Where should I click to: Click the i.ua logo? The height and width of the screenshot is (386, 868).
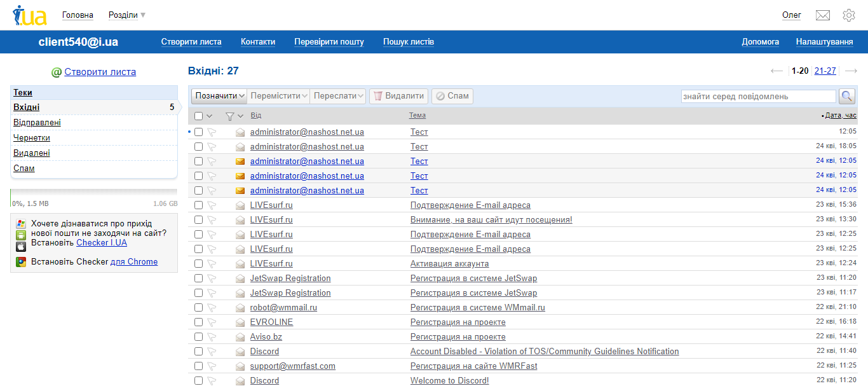click(29, 15)
